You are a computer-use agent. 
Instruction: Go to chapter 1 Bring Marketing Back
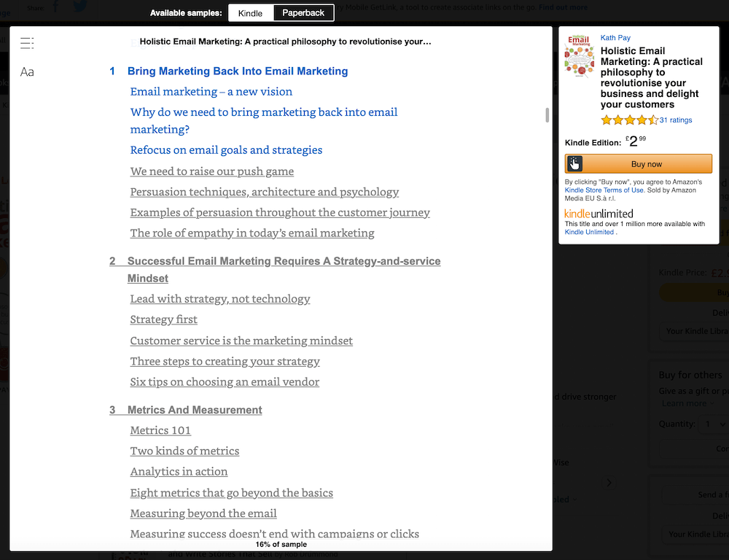pos(229,71)
